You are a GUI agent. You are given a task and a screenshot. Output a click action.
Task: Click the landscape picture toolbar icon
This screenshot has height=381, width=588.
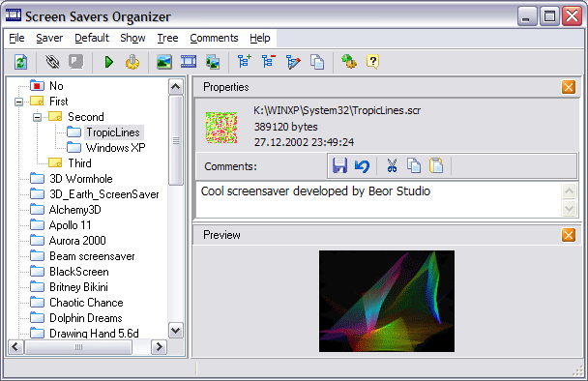point(164,62)
